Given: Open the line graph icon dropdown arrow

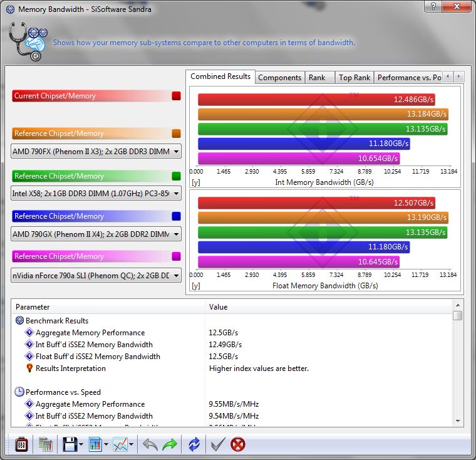Looking at the screenshot, I should coord(131,445).
